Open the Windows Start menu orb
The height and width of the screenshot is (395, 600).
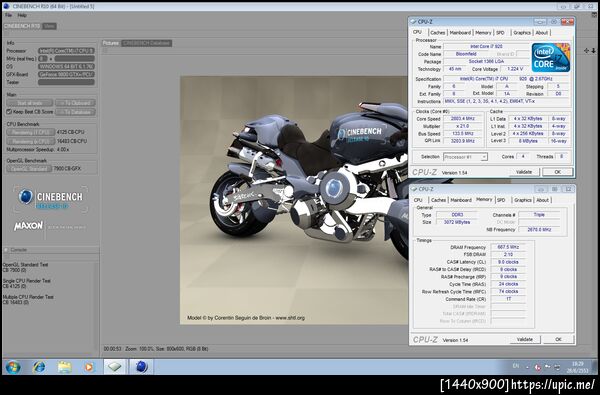(13, 367)
